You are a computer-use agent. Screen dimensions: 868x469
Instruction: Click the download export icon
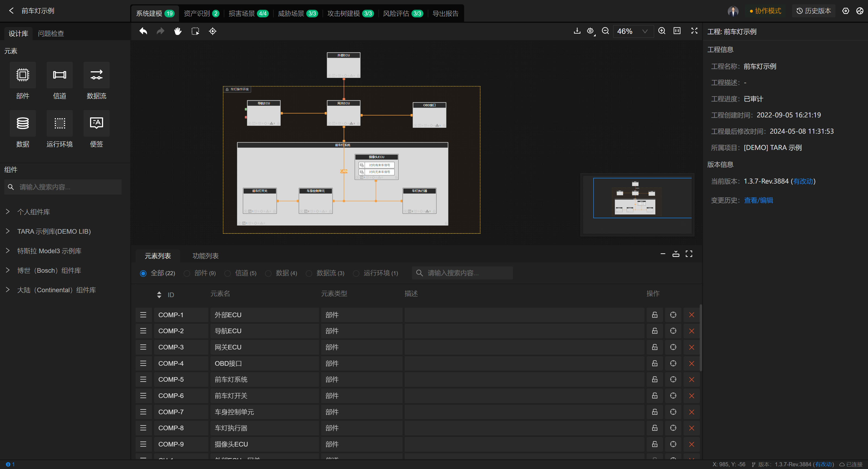point(577,31)
